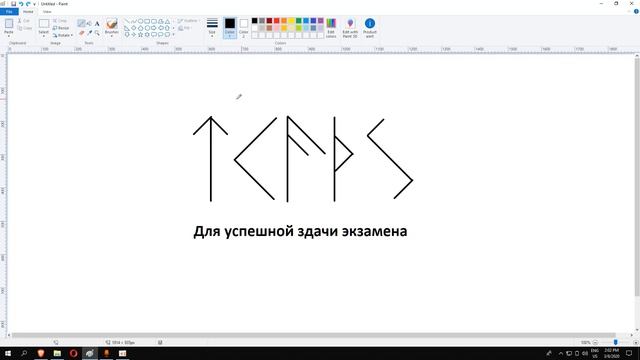Choose the Oval shape

140,21
